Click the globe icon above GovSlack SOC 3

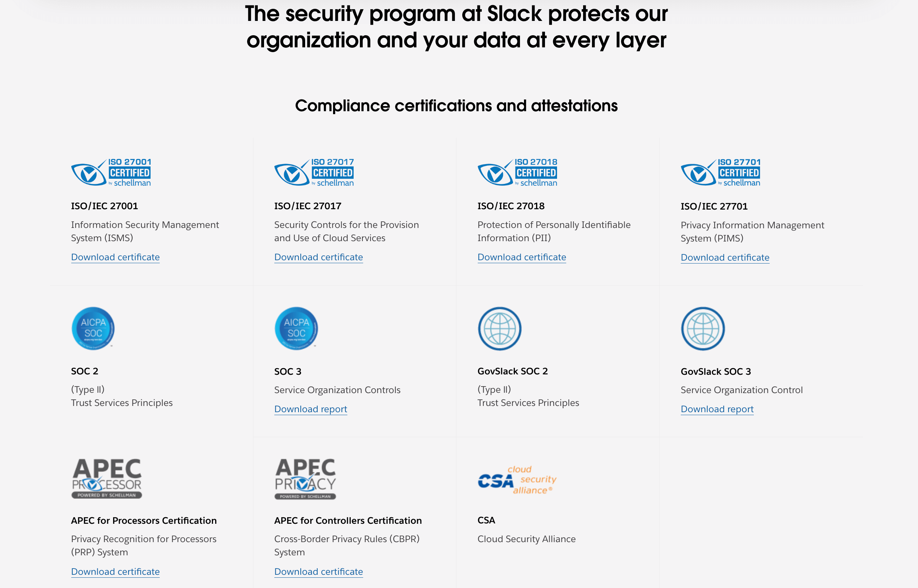coord(702,329)
